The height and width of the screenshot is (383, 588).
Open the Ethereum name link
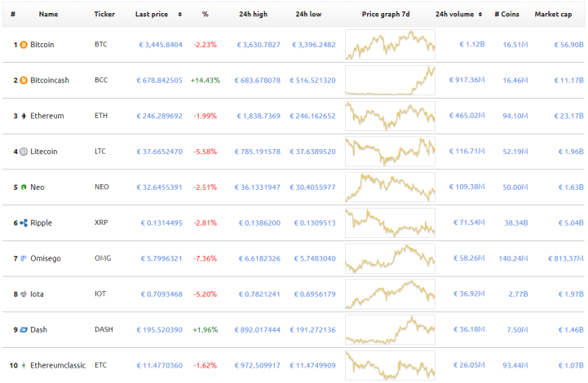click(46, 117)
